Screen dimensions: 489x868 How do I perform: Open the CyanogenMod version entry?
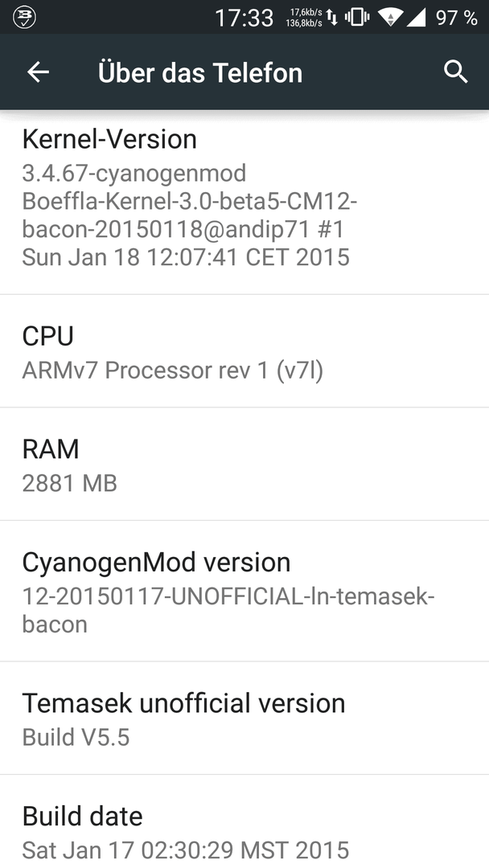244,592
